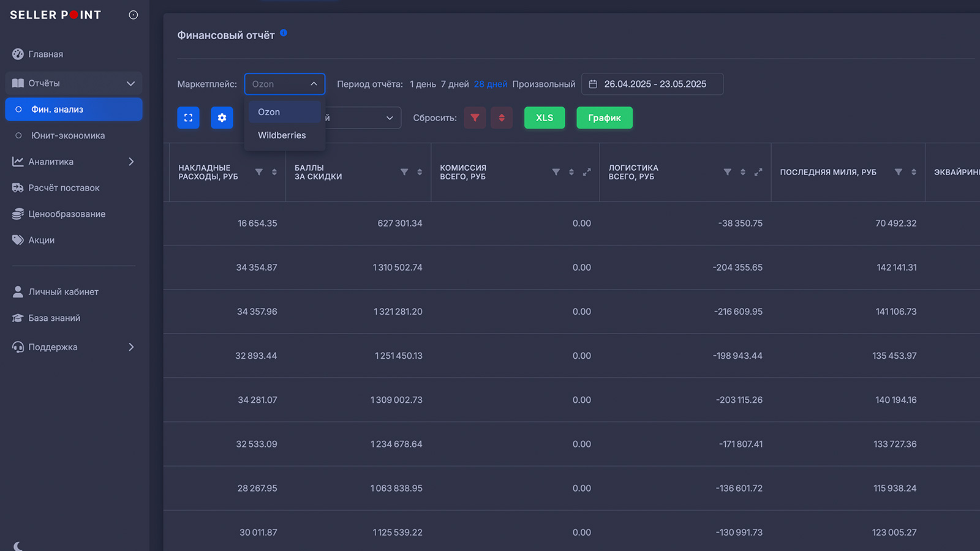Expand the Аналитика submenu arrow
This screenshot has height=551, width=980.
click(x=131, y=162)
